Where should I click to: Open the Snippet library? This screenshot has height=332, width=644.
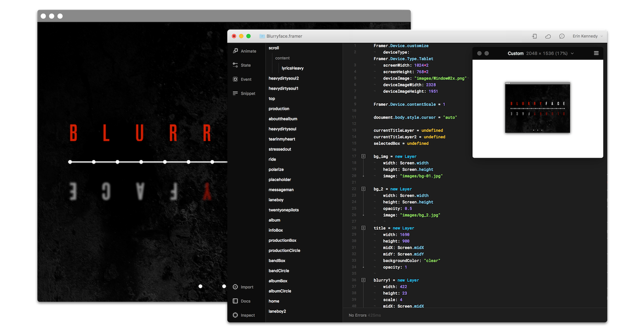(244, 93)
